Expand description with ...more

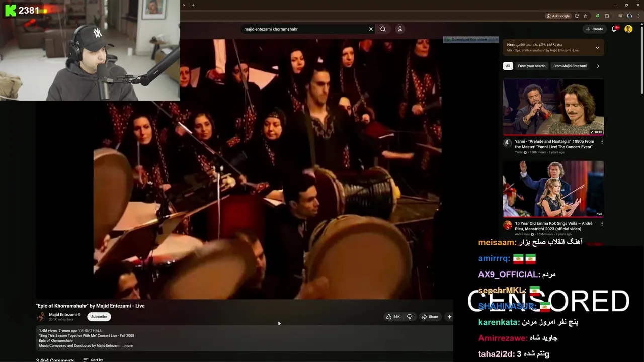click(x=127, y=346)
